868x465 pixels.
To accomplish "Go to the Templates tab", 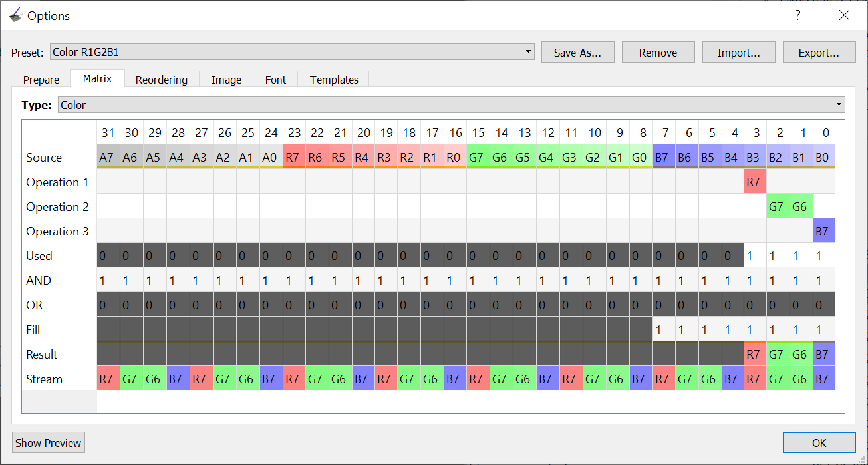I will pyautogui.click(x=334, y=80).
